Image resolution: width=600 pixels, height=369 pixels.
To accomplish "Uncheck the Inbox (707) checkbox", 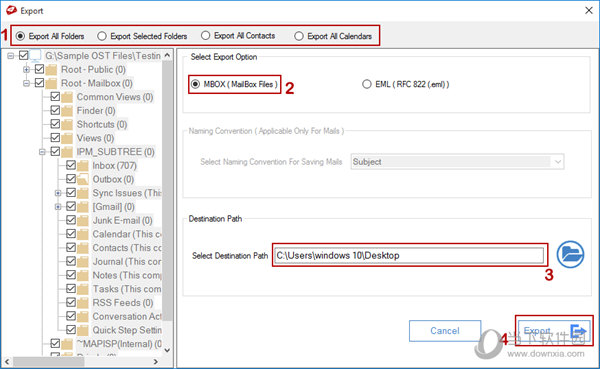I will tap(71, 165).
